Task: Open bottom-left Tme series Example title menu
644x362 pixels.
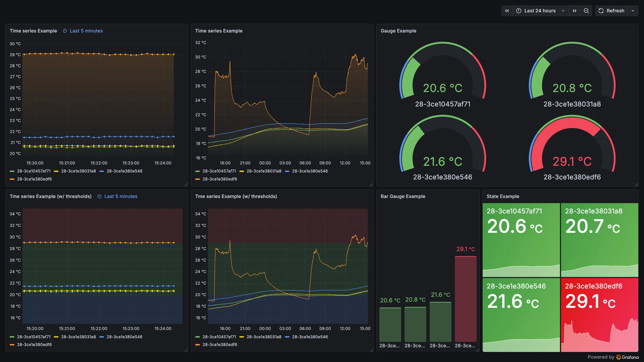Action: pyautogui.click(x=51, y=196)
